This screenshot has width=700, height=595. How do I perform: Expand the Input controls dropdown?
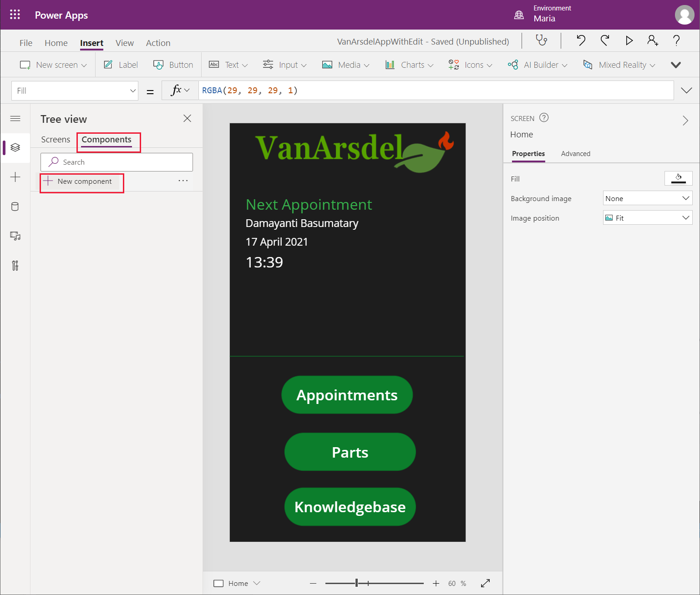284,65
